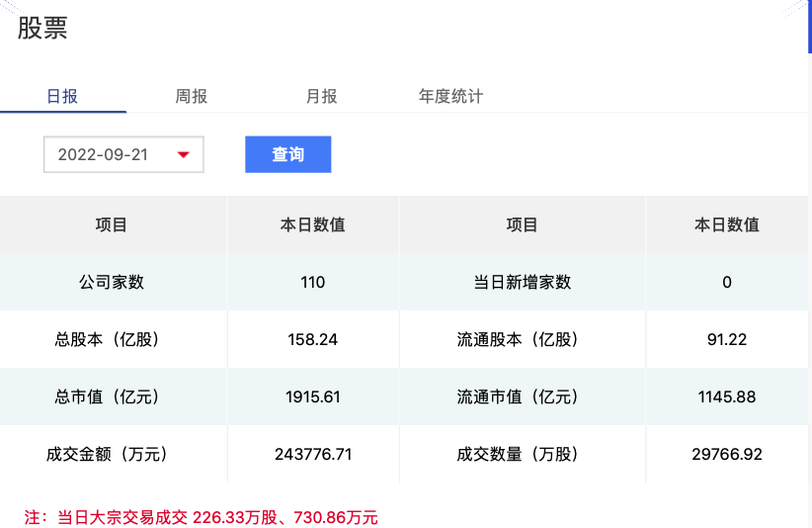
Task: Click the 查询 query button
Action: pos(287,154)
